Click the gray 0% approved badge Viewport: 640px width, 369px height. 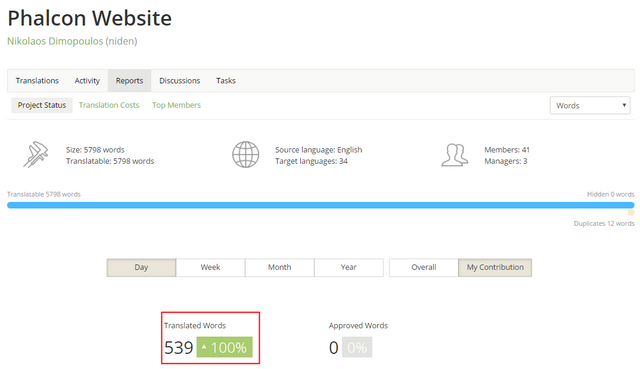coord(357,347)
